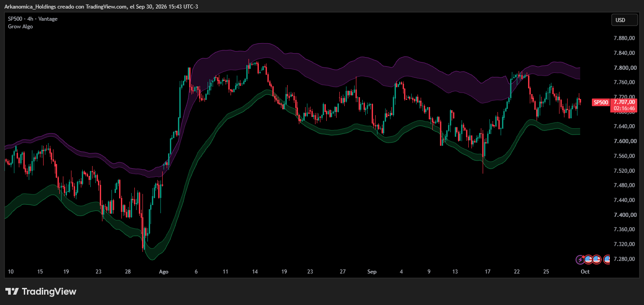Click date label 4 on time axis
The height and width of the screenshot is (305, 644).
tap(401, 272)
